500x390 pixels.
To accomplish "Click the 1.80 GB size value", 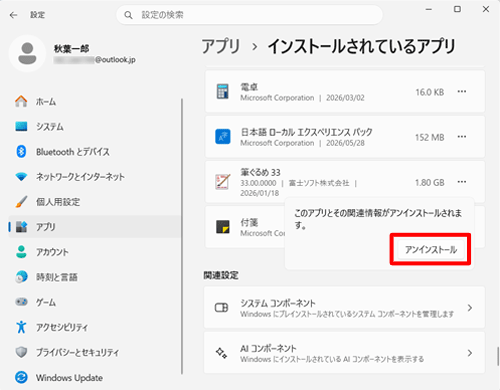I will (430, 182).
